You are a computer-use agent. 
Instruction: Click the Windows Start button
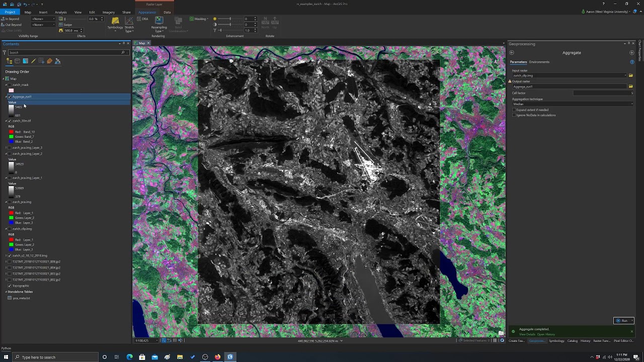coord(6,357)
